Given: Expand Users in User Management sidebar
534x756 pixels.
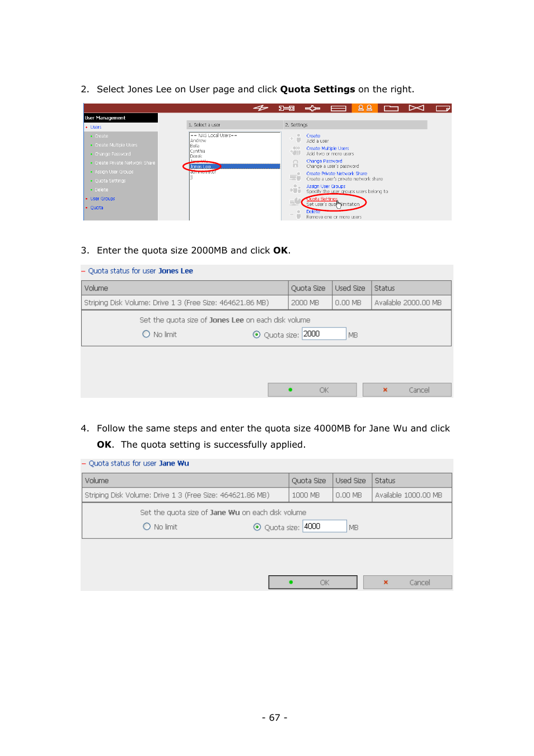Looking at the screenshot, I should (96, 127).
